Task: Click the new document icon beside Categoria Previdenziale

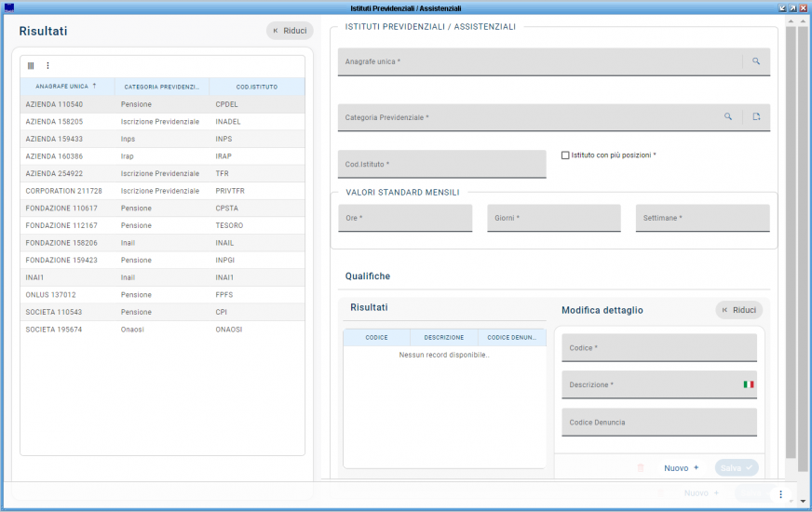Action: point(756,117)
